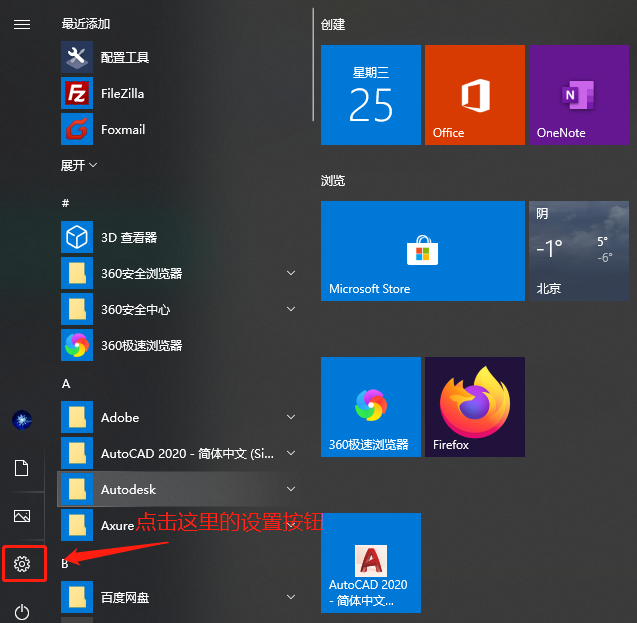
Task: Expand the 百度网盘 folder chevron
Action: point(291,597)
